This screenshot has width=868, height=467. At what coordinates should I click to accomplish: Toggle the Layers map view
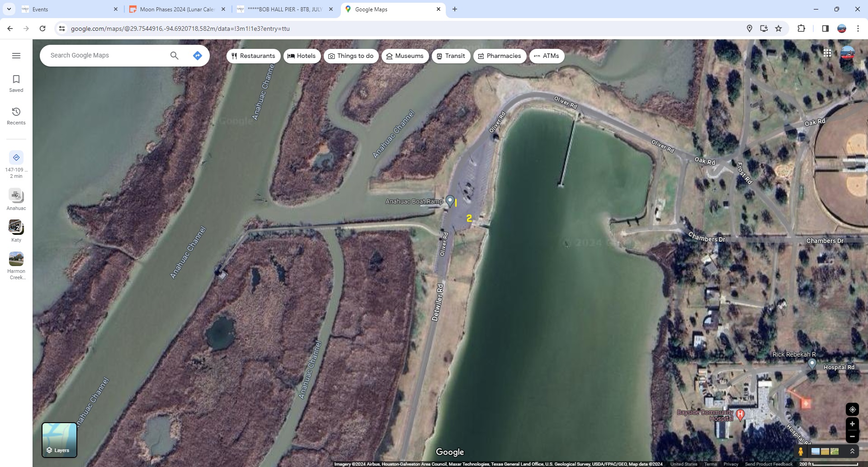point(59,440)
